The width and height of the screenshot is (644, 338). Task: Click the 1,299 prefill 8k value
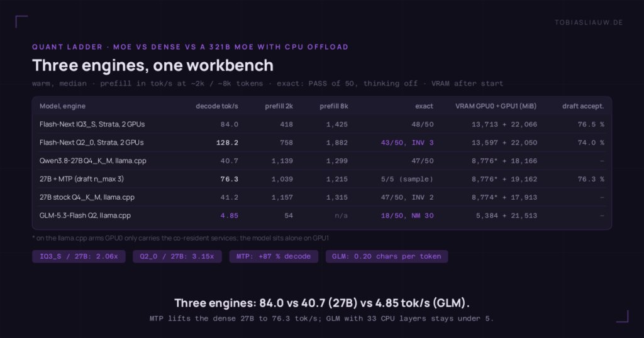pyautogui.click(x=337, y=161)
